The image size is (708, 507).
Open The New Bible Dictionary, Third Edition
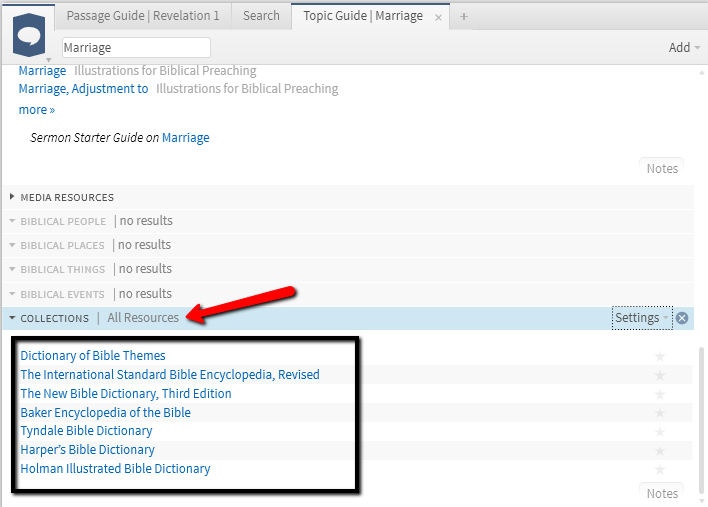pyautogui.click(x=126, y=394)
